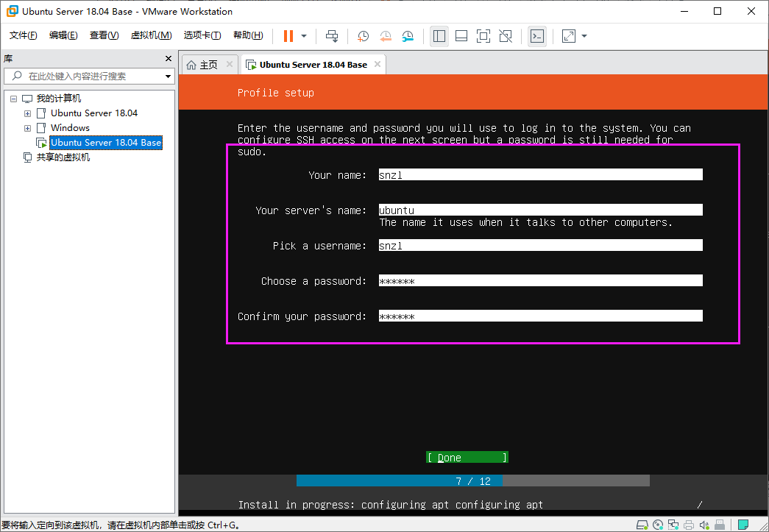
Task: Select the Ubuntu Server 18.04 Base tab
Action: 313,65
